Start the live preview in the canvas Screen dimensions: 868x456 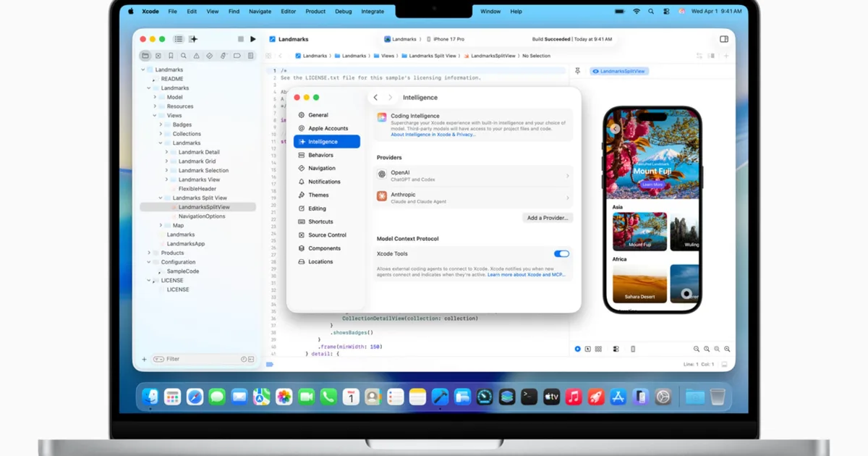(x=577, y=349)
